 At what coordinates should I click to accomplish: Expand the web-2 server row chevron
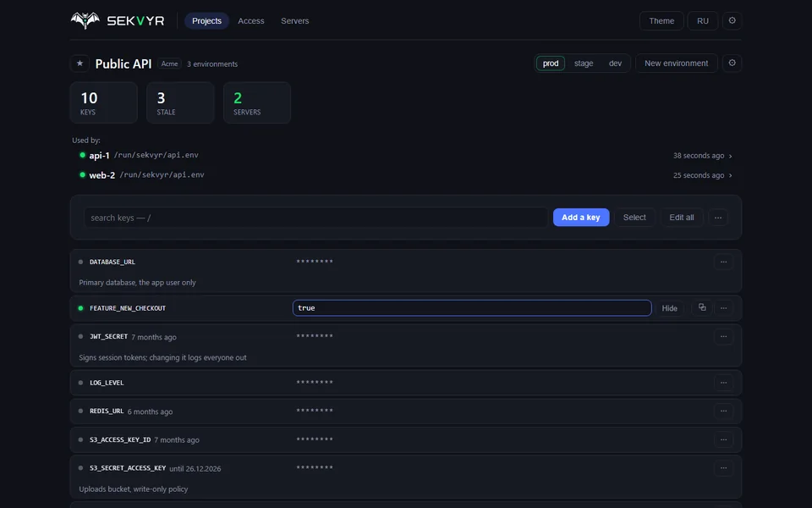click(730, 176)
